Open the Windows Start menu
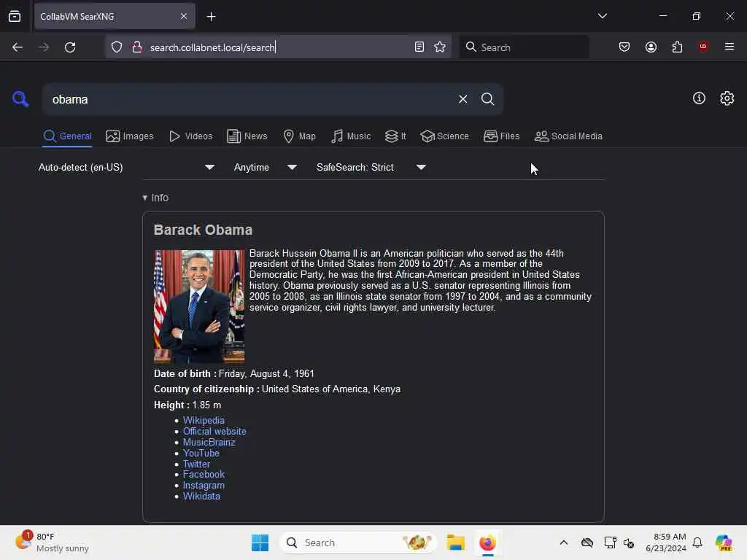This screenshot has height=560, width=747. pos(260,542)
